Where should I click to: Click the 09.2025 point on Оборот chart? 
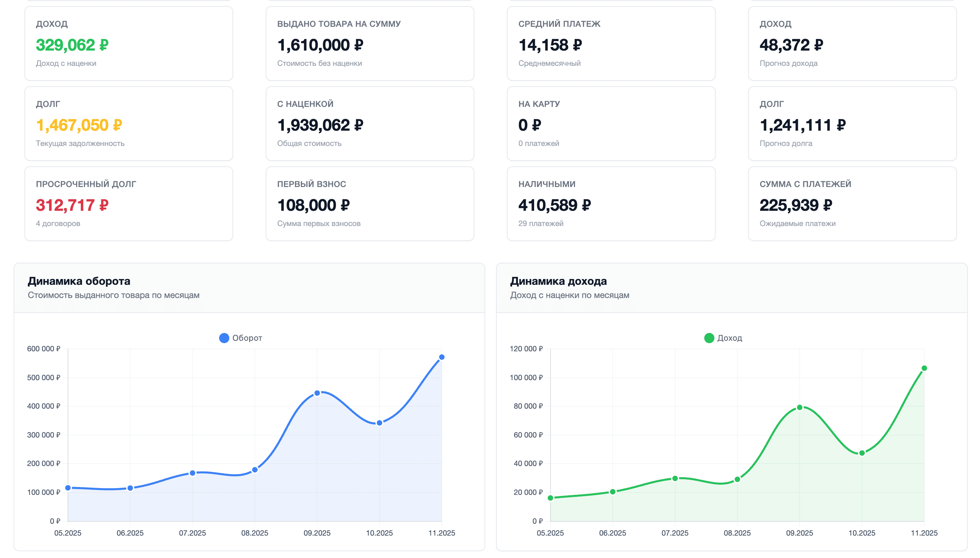[317, 393]
